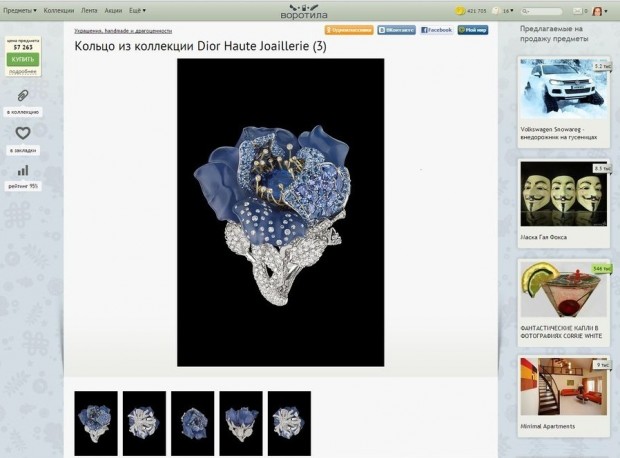Go to the Лента section

tap(89, 10)
